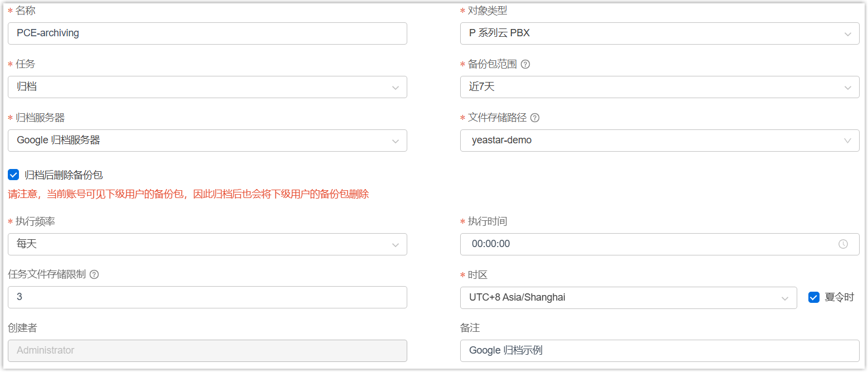Open 备份包范围 dropdown showing 近7天

(660, 87)
